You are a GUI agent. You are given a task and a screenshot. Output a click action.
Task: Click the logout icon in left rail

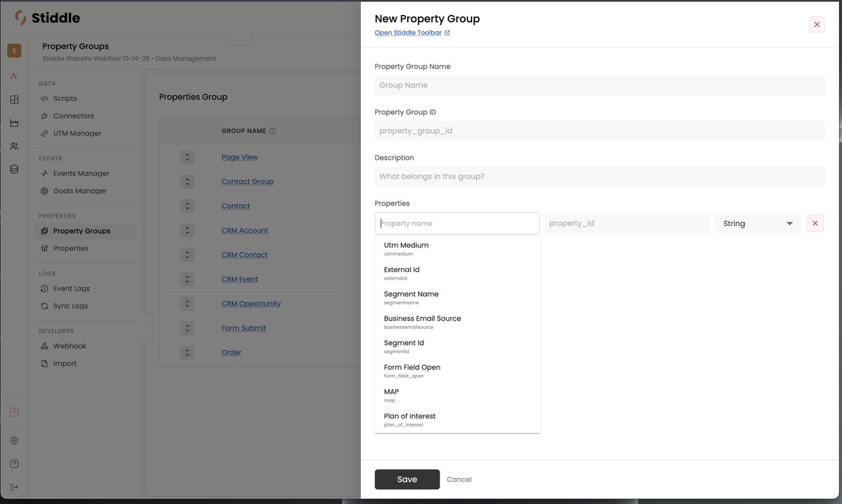pyautogui.click(x=14, y=487)
